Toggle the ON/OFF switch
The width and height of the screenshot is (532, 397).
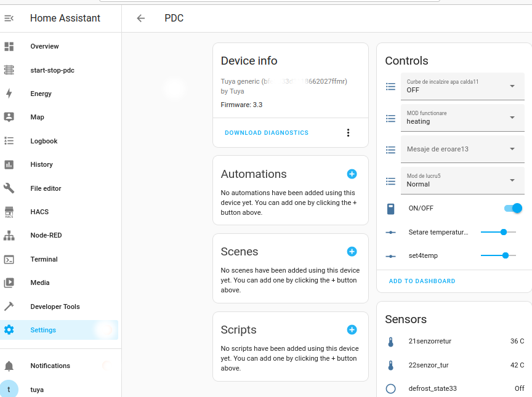[512, 208]
